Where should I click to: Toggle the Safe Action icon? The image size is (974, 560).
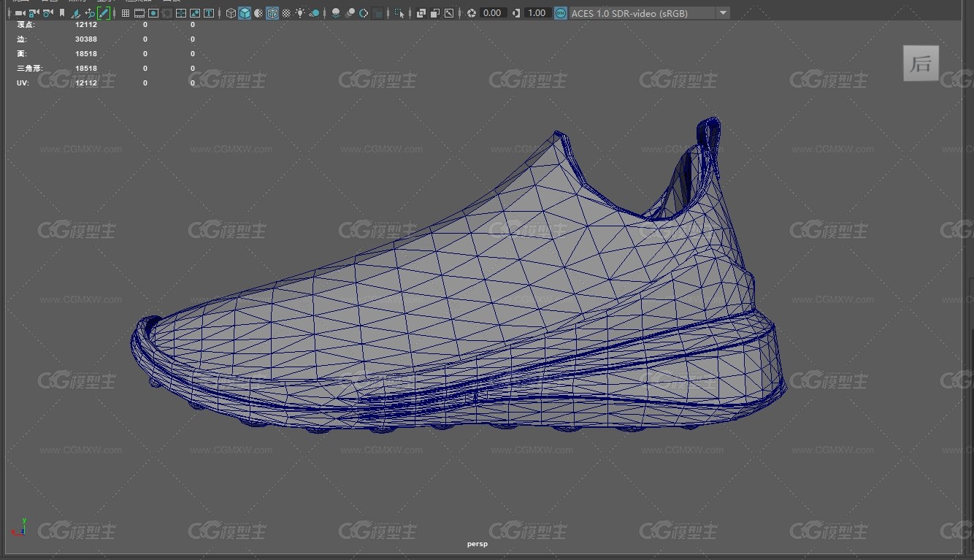coord(195,13)
